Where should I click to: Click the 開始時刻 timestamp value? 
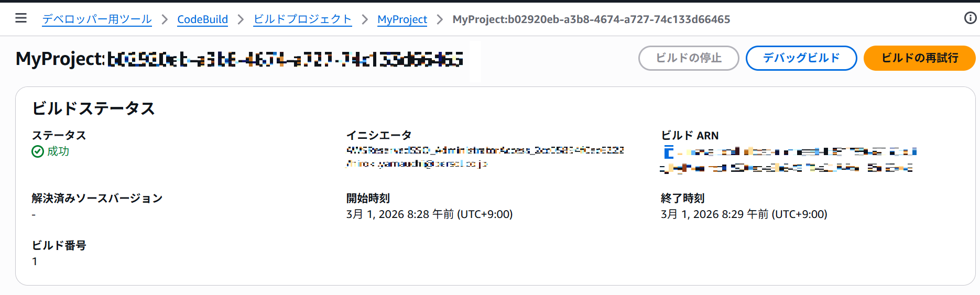tap(429, 214)
